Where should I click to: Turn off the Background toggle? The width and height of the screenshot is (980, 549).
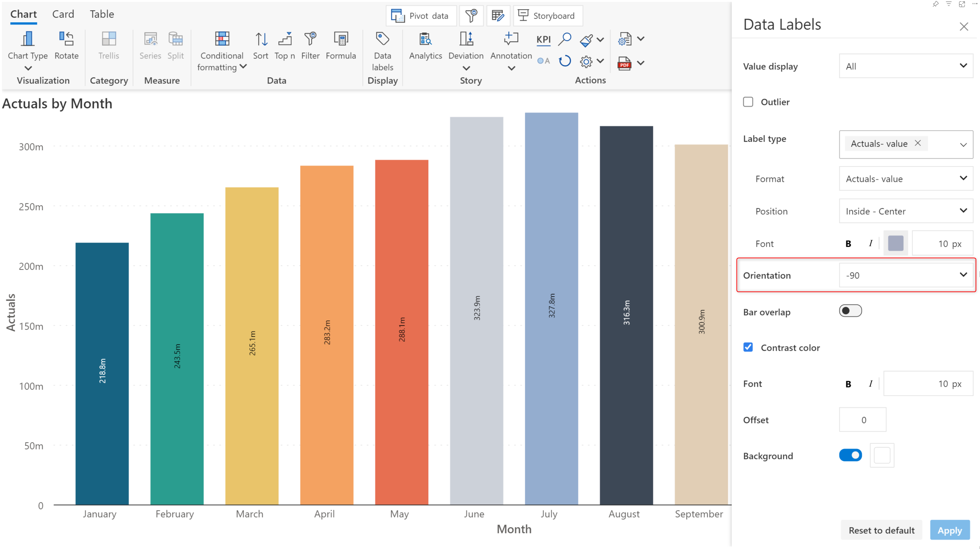point(850,455)
